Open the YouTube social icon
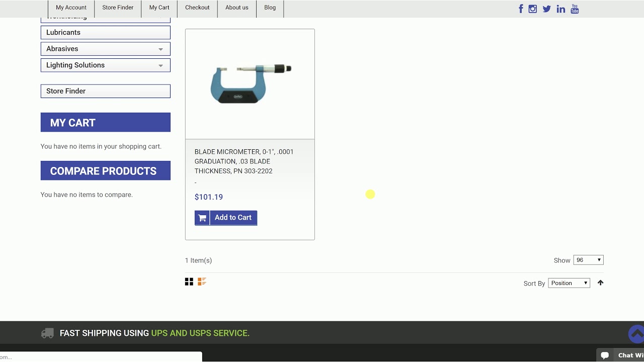Viewport: 644px width, 362px height. pyautogui.click(x=575, y=9)
